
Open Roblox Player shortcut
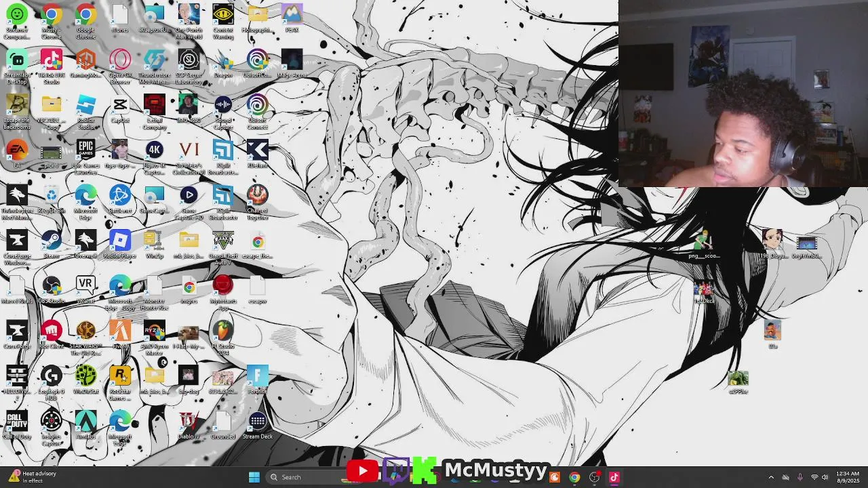[120, 245]
